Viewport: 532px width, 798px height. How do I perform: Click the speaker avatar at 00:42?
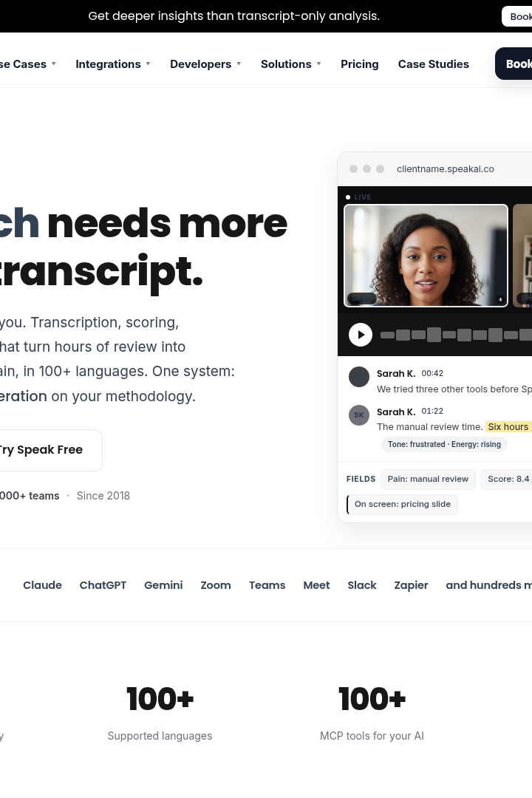(359, 377)
